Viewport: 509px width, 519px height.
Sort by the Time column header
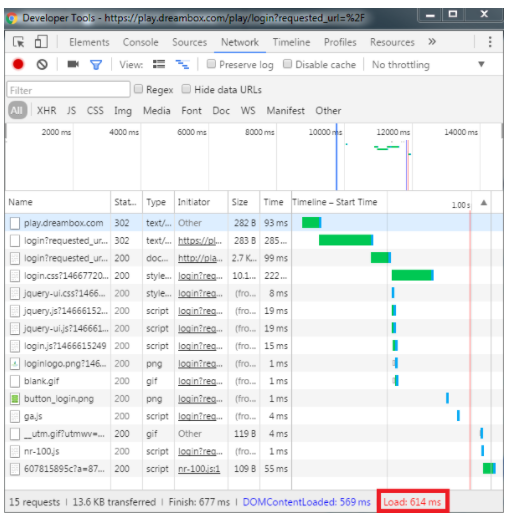(x=275, y=202)
